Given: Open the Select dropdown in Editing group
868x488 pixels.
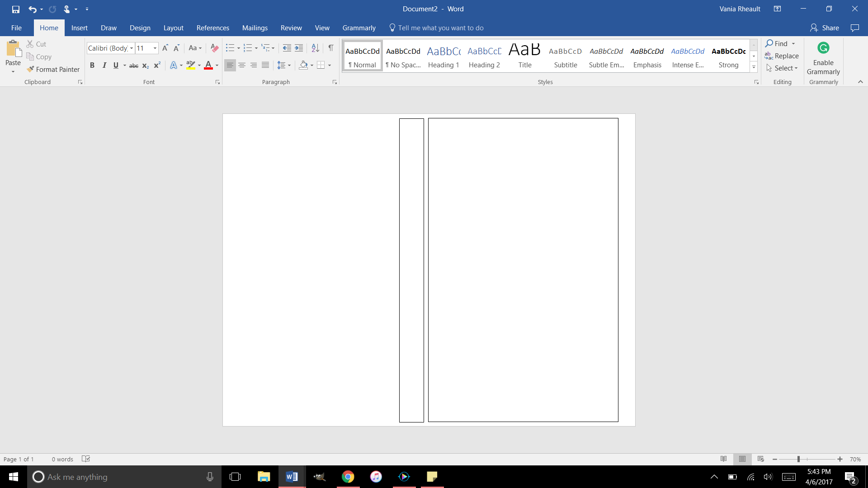Looking at the screenshot, I should tap(782, 68).
